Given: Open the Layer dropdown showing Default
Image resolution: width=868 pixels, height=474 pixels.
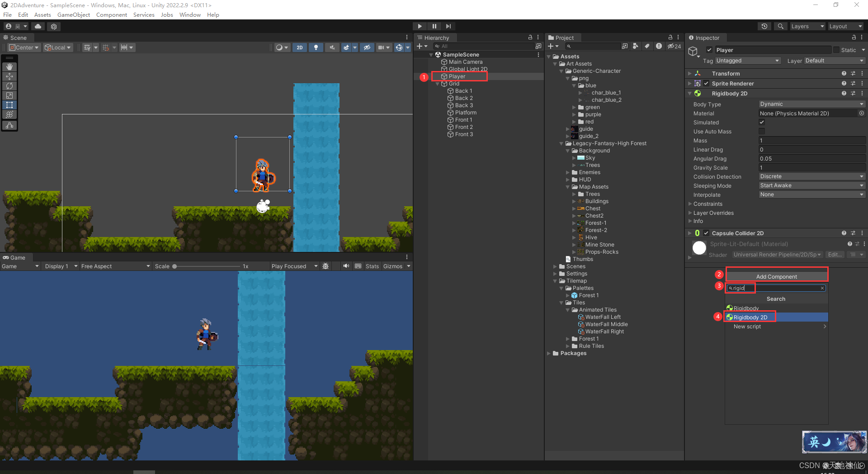Looking at the screenshot, I should pos(835,61).
